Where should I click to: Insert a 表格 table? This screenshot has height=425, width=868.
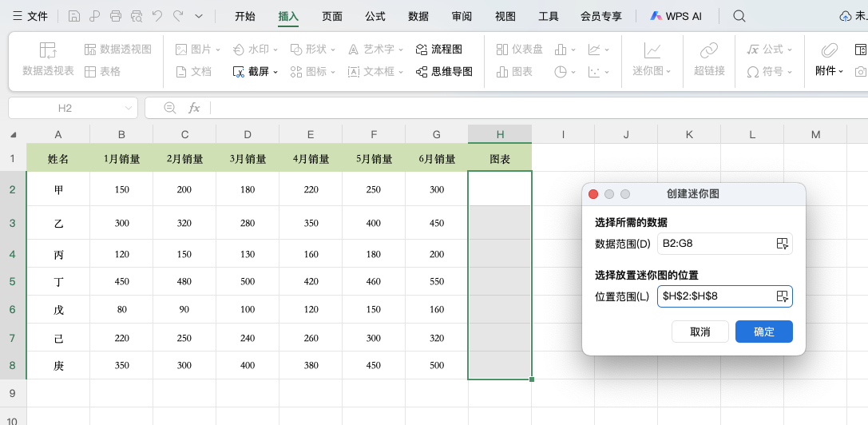[102, 71]
